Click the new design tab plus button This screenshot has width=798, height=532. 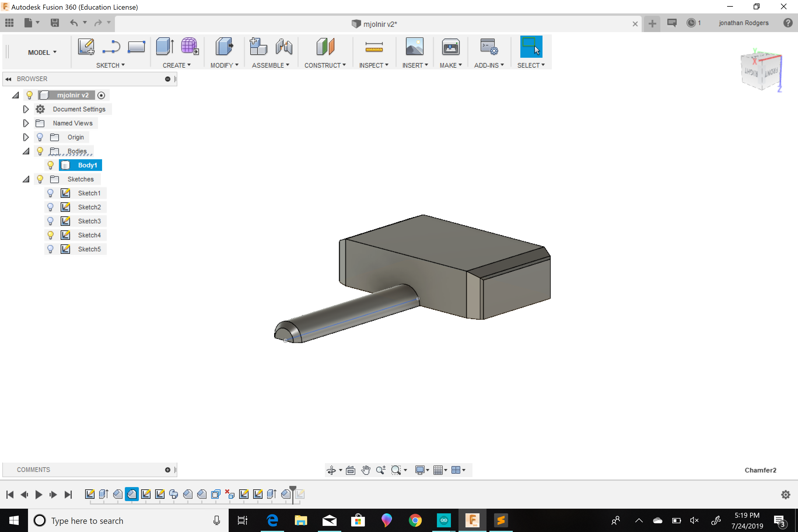pos(652,23)
